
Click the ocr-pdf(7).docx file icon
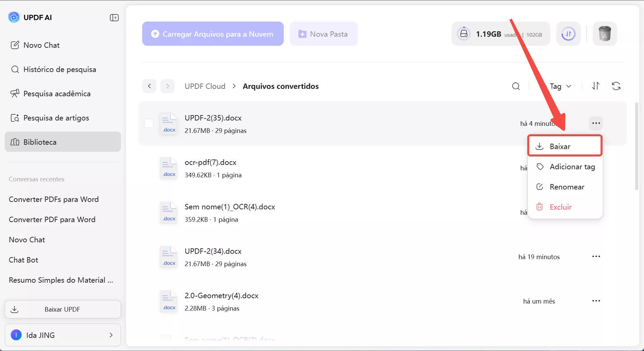click(x=168, y=168)
